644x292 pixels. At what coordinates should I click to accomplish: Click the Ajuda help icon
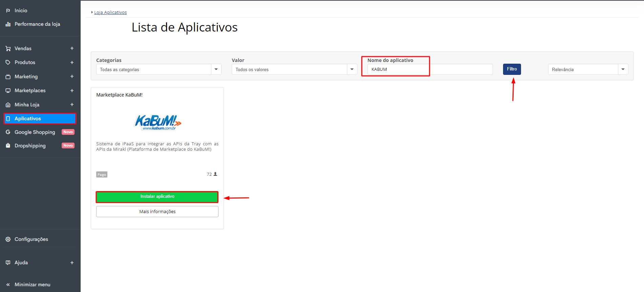click(8, 263)
